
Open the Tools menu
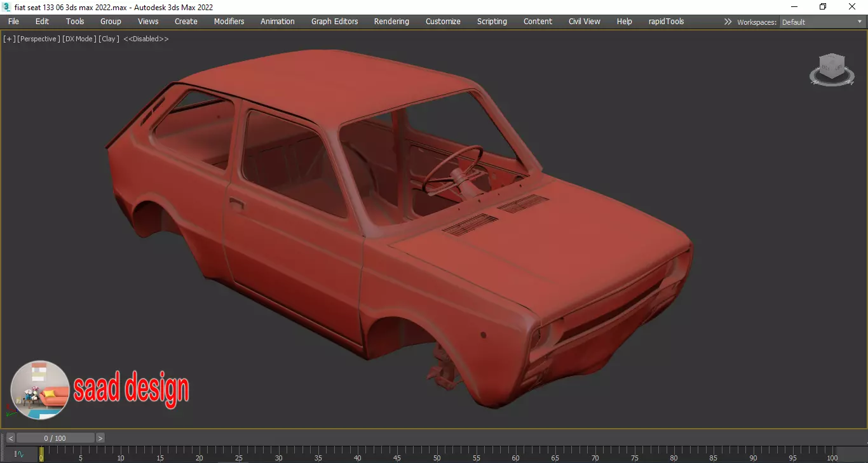75,22
